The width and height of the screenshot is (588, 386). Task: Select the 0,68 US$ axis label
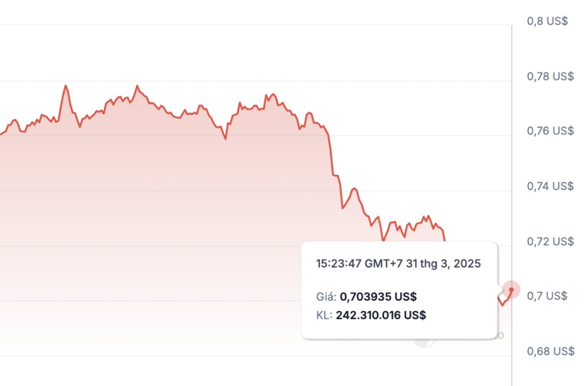[x=550, y=351]
